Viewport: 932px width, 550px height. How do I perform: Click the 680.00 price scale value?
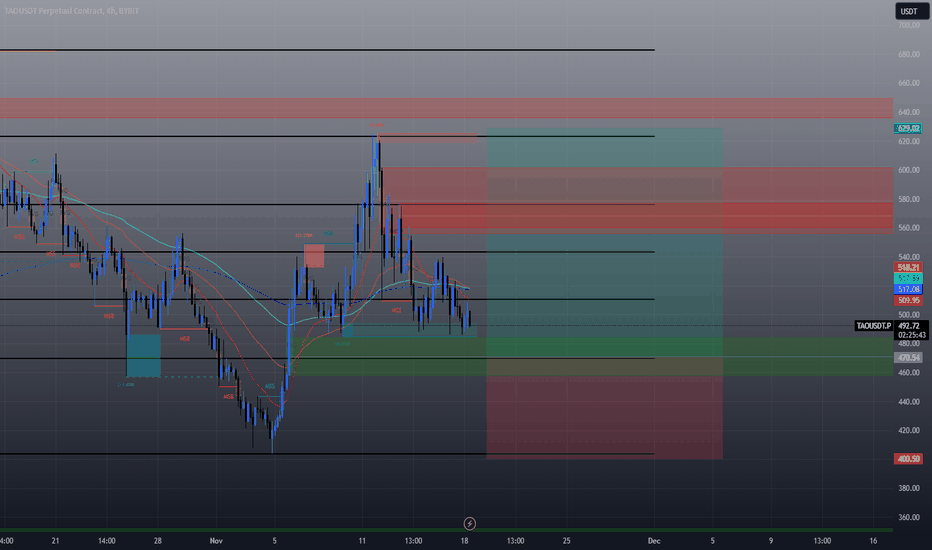tap(909, 54)
